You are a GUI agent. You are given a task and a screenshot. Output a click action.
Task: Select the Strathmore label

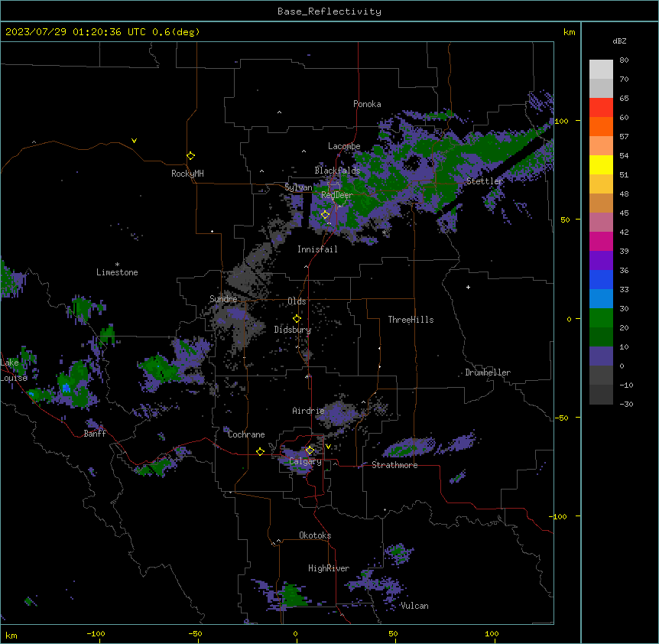394,465
